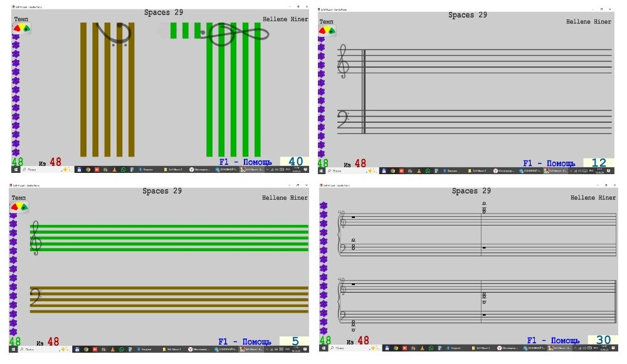The height and width of the screenshot is (364, 627).
Task: Click the score box showing 12
Action: (x=599, y=163)
